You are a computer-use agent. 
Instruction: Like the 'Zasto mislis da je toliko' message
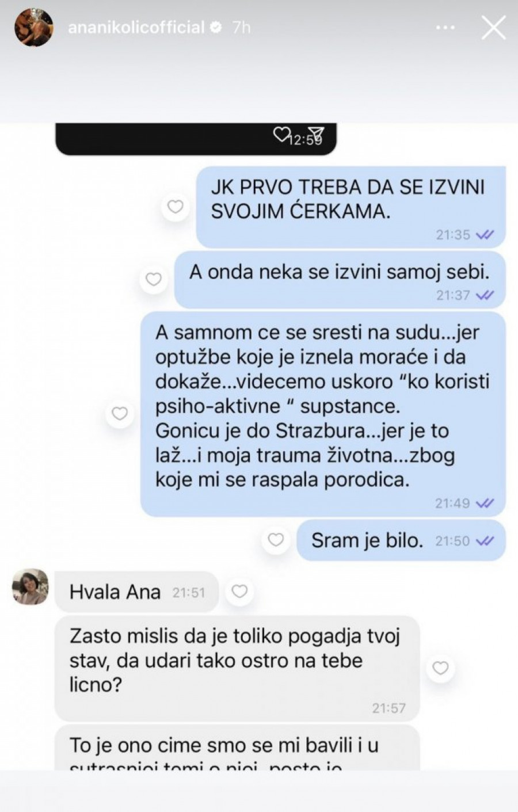(x=440, y=668)
